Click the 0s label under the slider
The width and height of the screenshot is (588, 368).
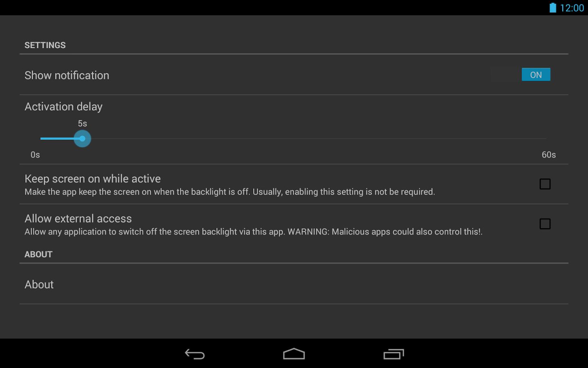click(35, 155)
